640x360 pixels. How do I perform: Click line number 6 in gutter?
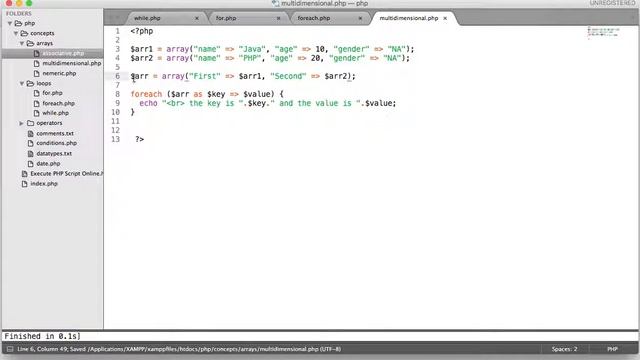(118, 76)
